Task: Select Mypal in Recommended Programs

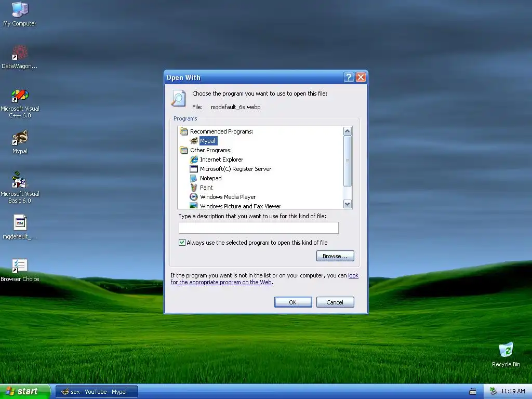Action: tap(207, 141)
